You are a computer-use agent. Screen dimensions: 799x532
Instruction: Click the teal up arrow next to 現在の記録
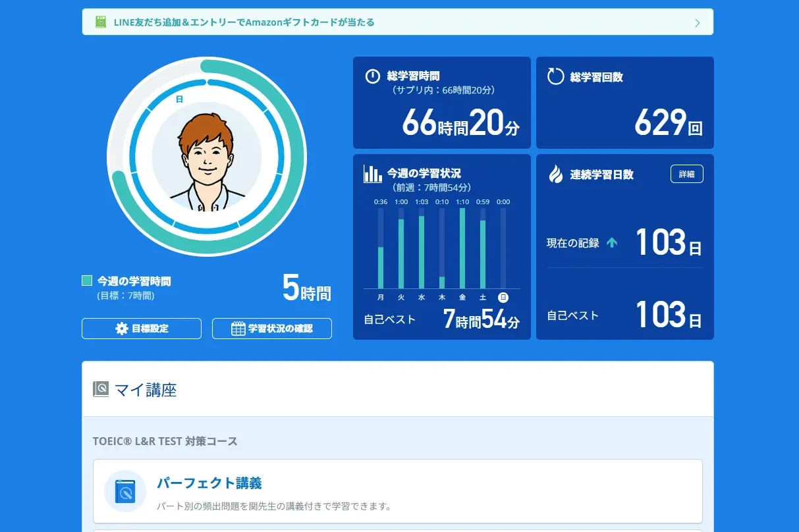tap(612, 242)
